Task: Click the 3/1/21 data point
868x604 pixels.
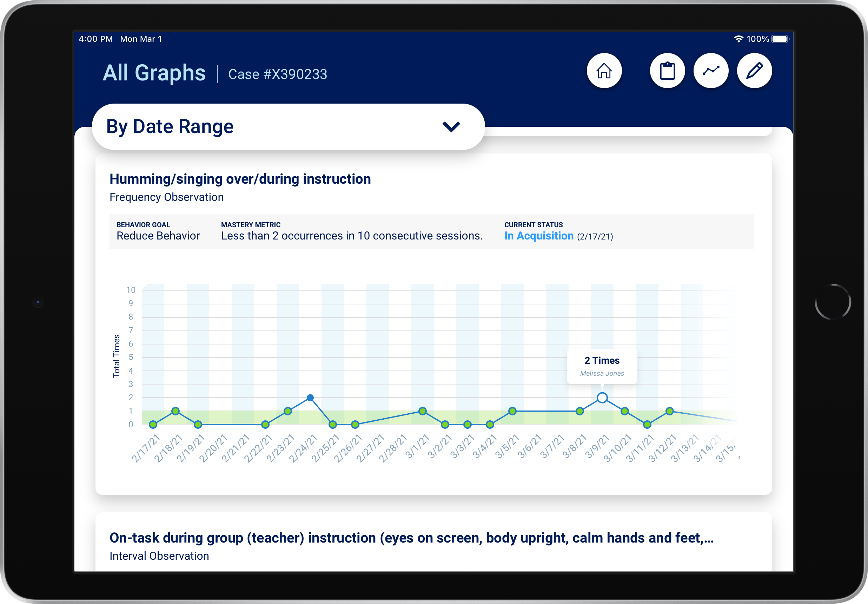Action: pyautogui.click(x=423, y=411)
